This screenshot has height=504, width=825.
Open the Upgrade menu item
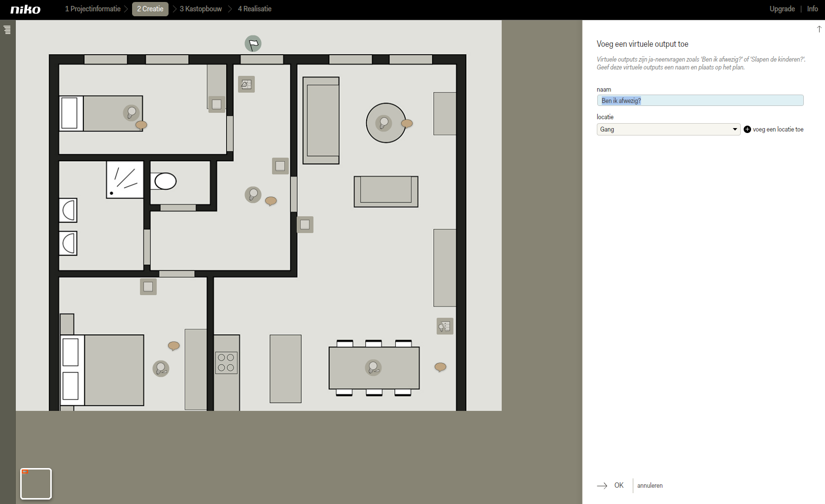click(x=782, y=9)
